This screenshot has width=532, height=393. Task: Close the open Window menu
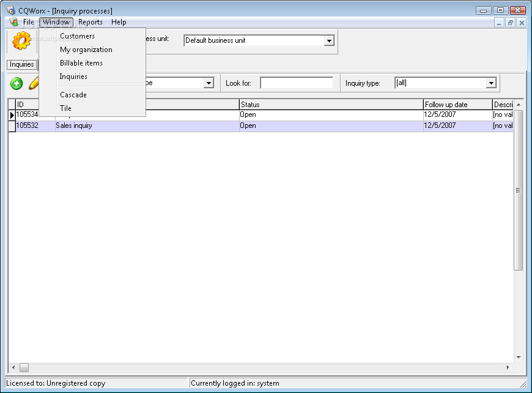click(x=56, y=22)
